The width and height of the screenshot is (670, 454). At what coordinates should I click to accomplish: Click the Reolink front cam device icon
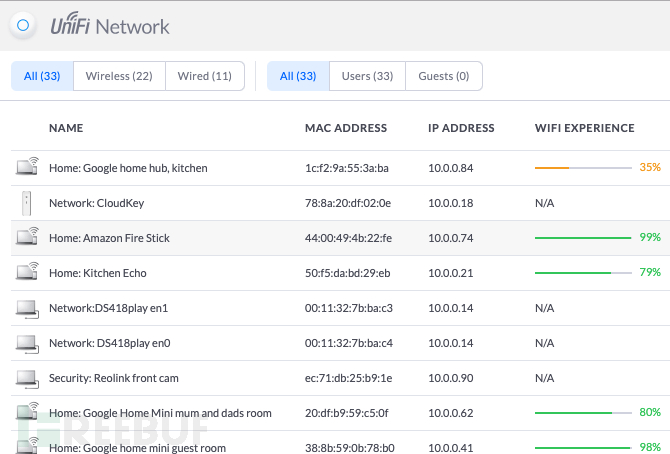point(27,379)
